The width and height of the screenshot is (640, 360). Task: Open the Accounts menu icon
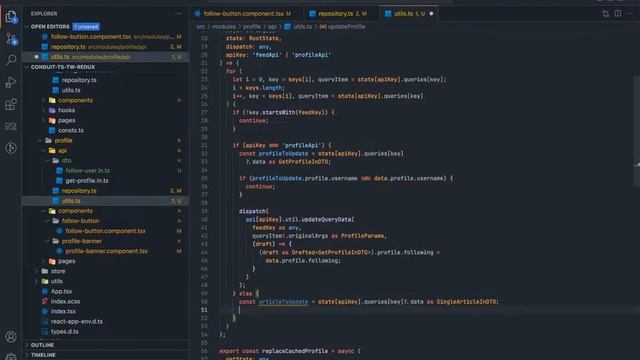point(11,337)
